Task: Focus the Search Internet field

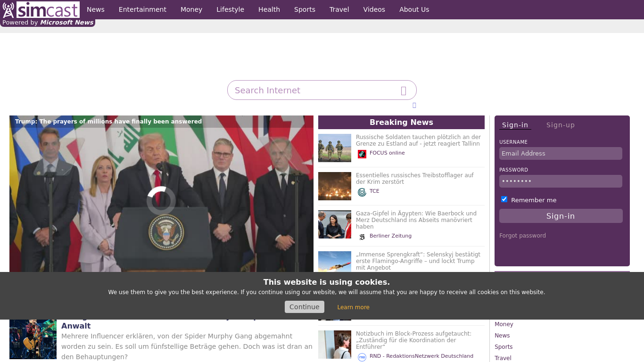Action: click(x=314, y=90)
